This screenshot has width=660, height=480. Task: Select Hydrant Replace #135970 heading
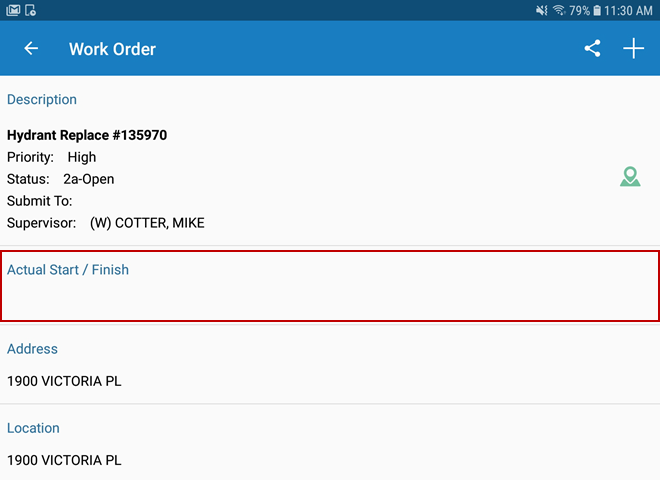87,135
